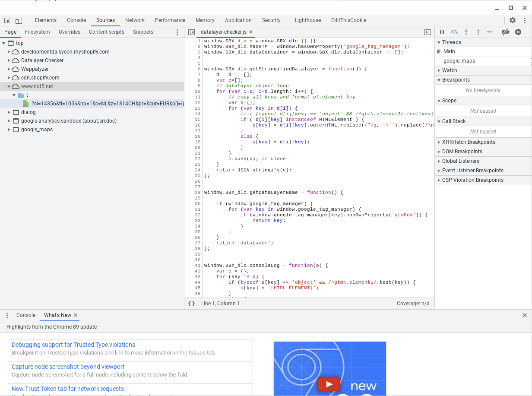Screen dimensions: 532x396
Task: Close the datalayer-checker.js file tab
Action: pyautogui.click(x=251, y=32)
